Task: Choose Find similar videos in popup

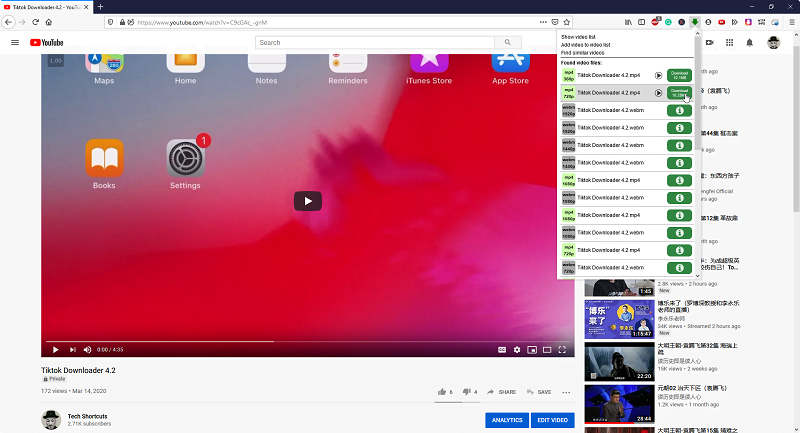Action: 582,53
